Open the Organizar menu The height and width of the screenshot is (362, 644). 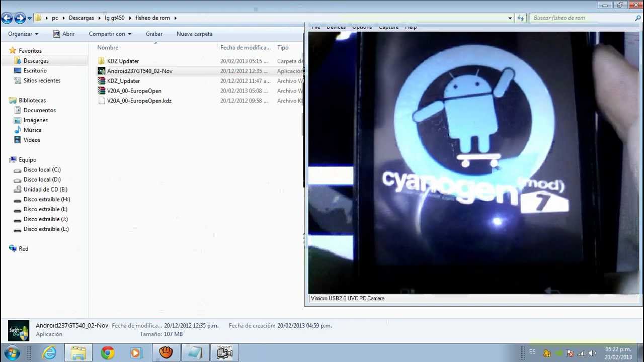[x=23, y=34]
